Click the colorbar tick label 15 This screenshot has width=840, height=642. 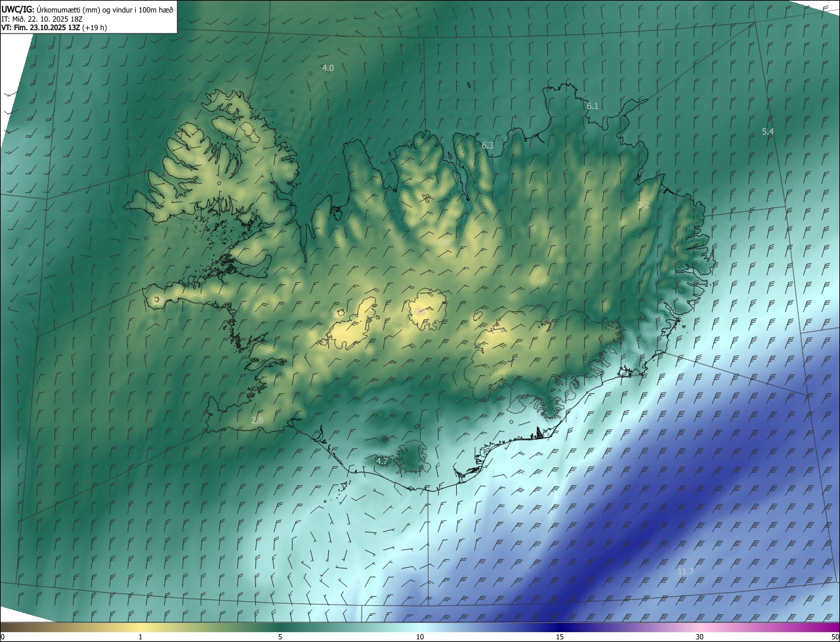(560, 637)
